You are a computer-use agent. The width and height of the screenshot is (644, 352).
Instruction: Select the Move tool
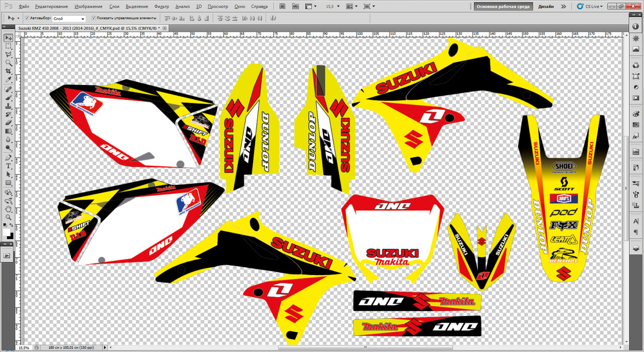9,38
